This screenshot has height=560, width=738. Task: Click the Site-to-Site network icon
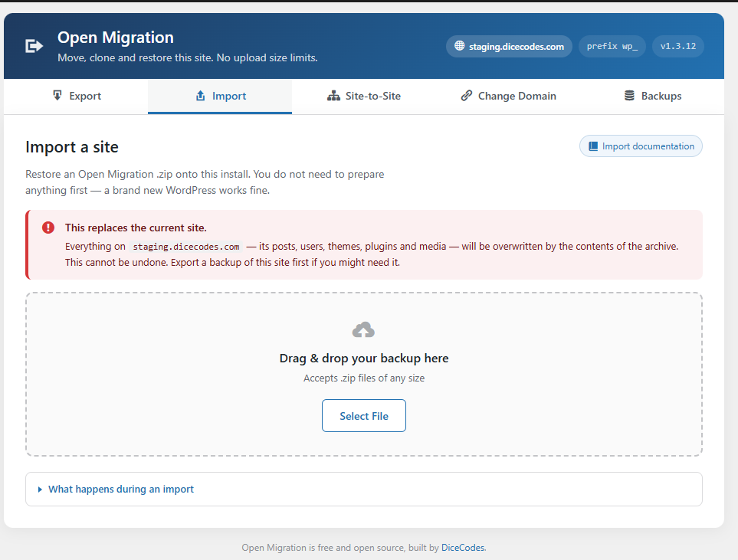click(333, 96)
